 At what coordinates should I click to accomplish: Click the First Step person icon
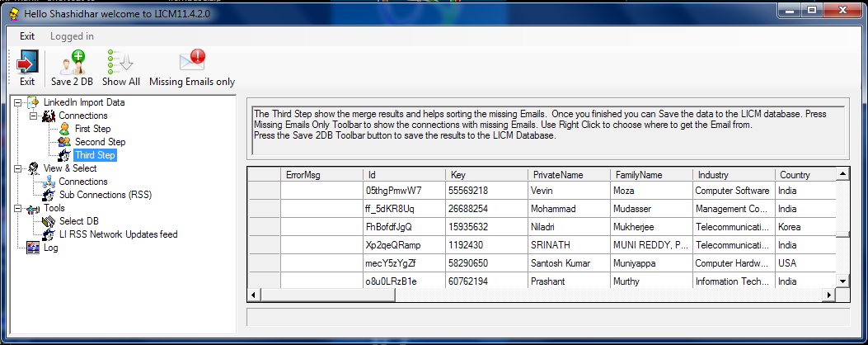pos(65,129)
